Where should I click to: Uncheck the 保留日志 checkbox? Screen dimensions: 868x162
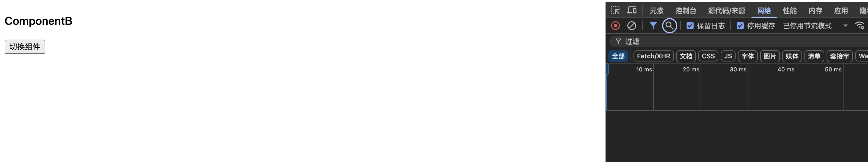[690, 26]
